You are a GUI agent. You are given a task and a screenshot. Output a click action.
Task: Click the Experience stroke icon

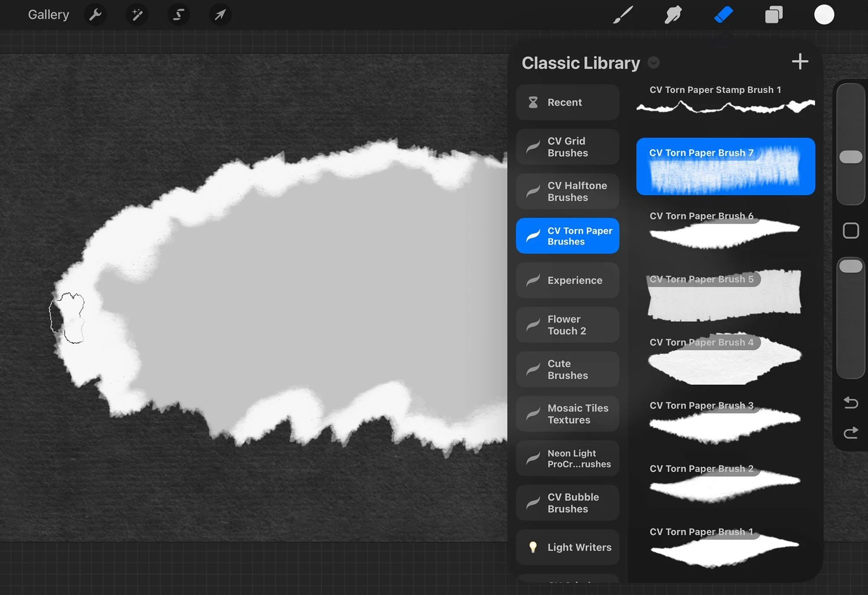point(533,280)
